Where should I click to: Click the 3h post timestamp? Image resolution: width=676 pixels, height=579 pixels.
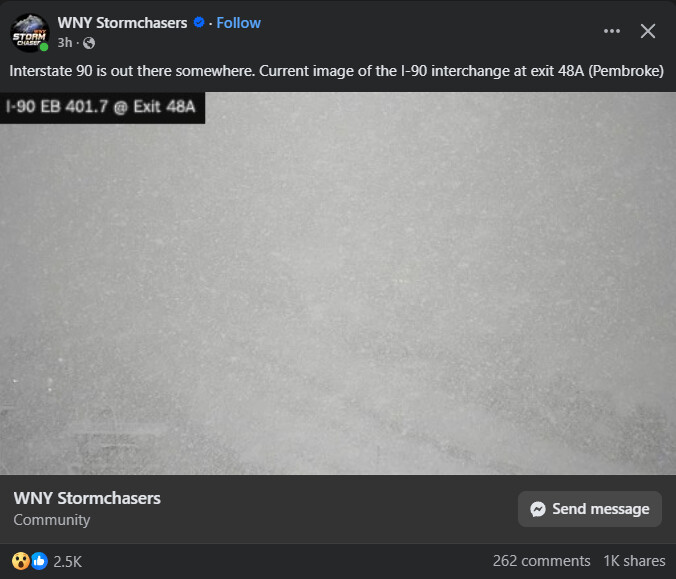coord(65,43)
